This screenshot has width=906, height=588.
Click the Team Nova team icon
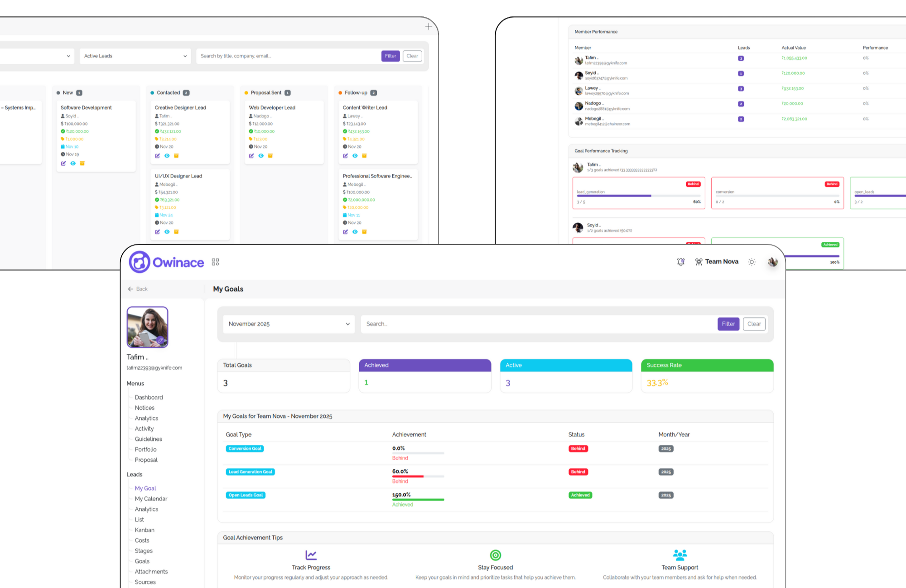[699, 262]
